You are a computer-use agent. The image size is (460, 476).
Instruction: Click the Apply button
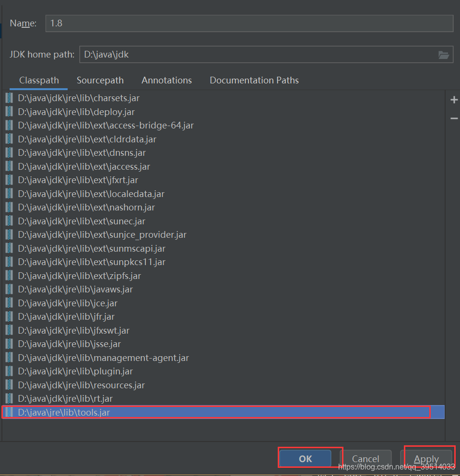click(427, 458)
